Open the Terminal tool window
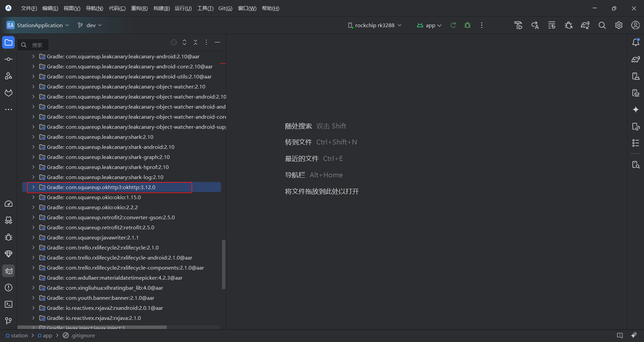 tap(9, 304)
